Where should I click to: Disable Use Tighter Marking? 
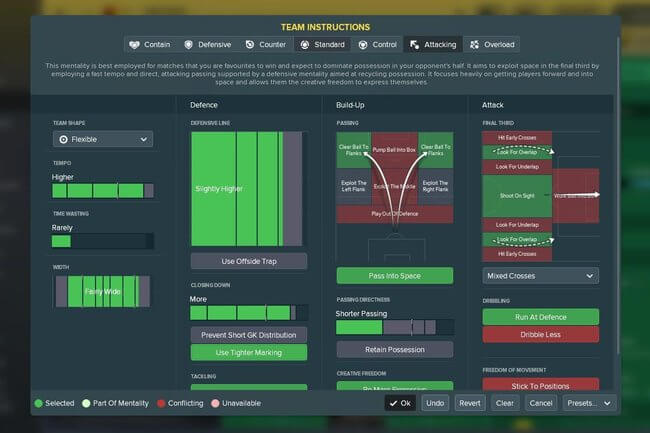[249, 353]
